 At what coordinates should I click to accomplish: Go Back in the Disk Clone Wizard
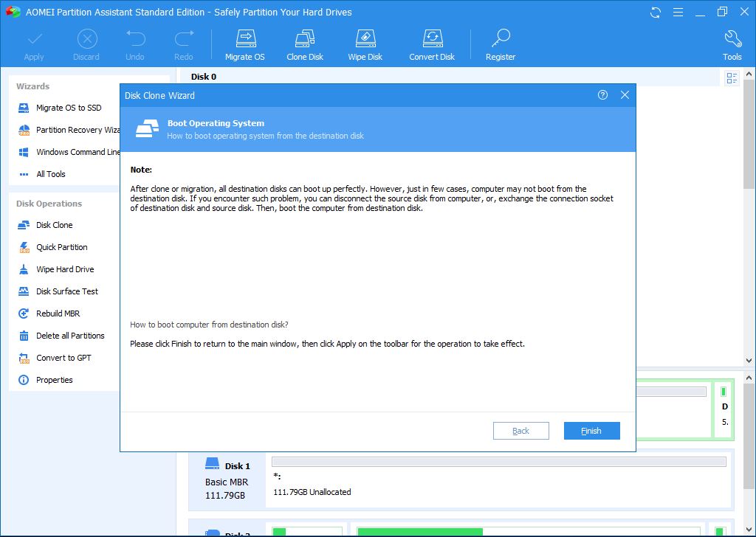(x=520, y=431)
